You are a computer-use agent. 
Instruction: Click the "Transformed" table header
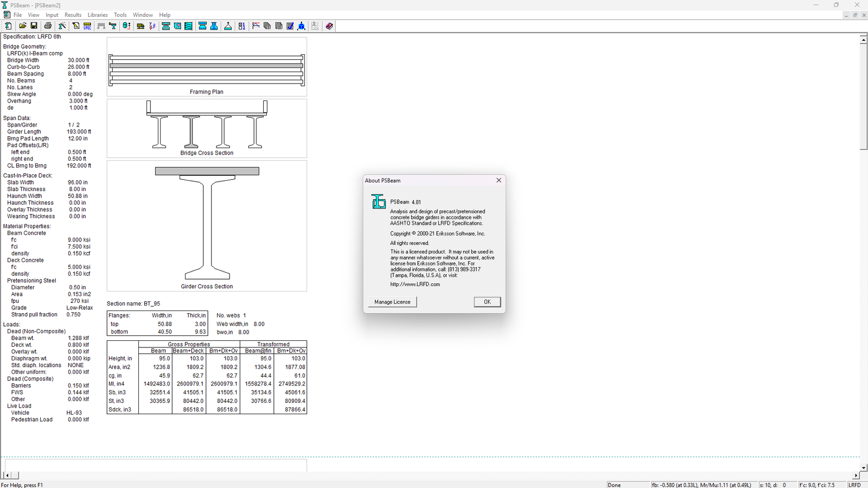coord(273,344)
